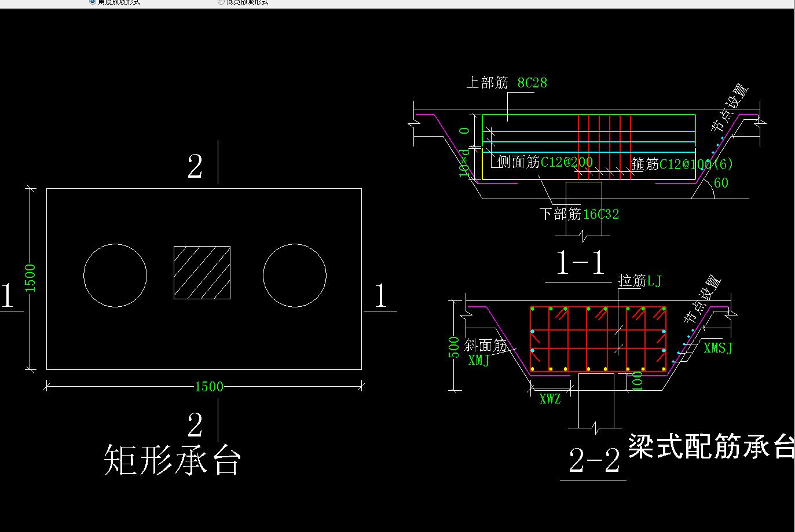Click the tie bar value LJ

pyautogui.click(x=654, y=281)
